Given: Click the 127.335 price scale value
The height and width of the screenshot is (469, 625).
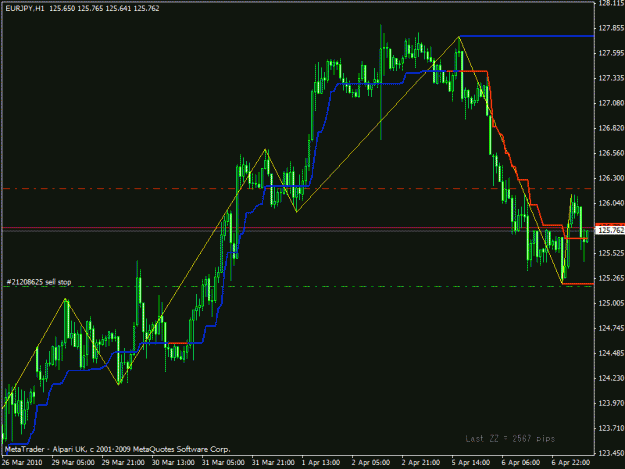Looking at the screenshot, I should pos(611,78).
